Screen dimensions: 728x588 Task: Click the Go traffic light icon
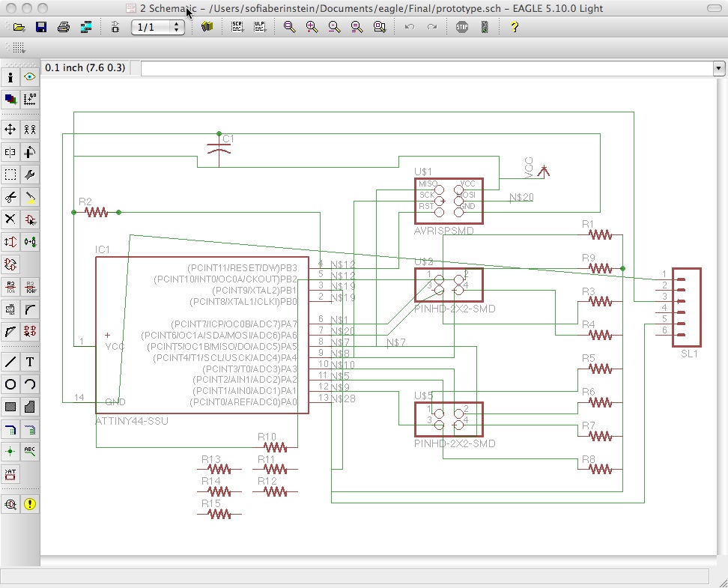tap(485, 27)
